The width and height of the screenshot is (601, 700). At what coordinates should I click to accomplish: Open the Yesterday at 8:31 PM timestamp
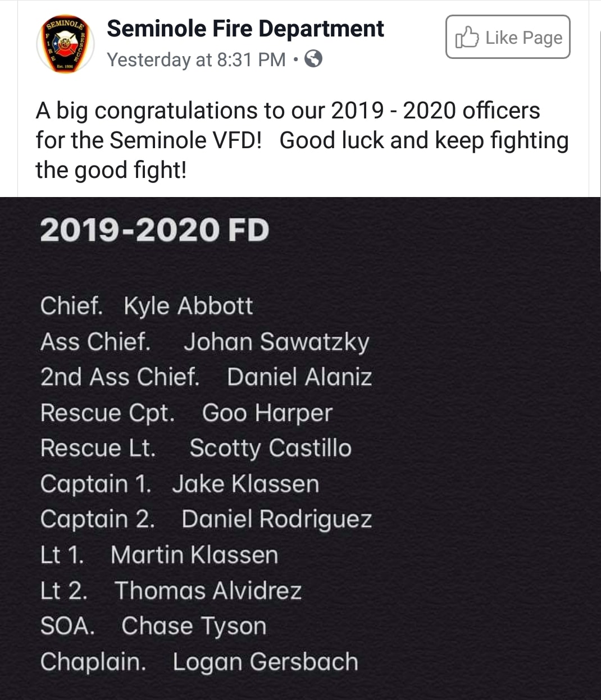(x=197, y=59)
